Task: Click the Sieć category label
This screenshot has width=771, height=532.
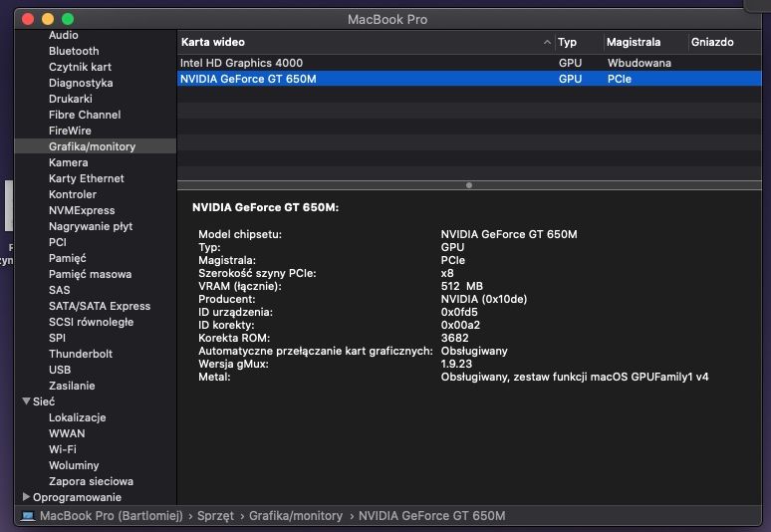Action: [44, 401]
